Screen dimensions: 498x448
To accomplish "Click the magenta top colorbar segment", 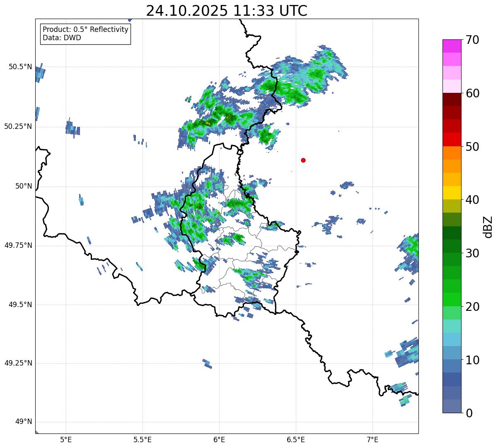I will click(452, 46).
